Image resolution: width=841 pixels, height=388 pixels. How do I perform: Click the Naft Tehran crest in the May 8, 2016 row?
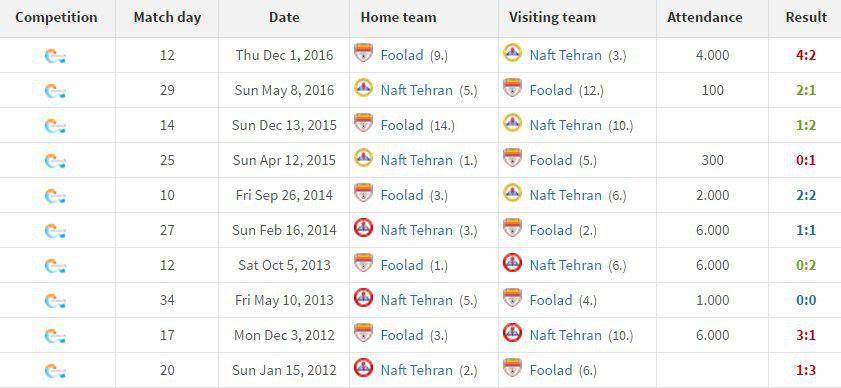363,87
